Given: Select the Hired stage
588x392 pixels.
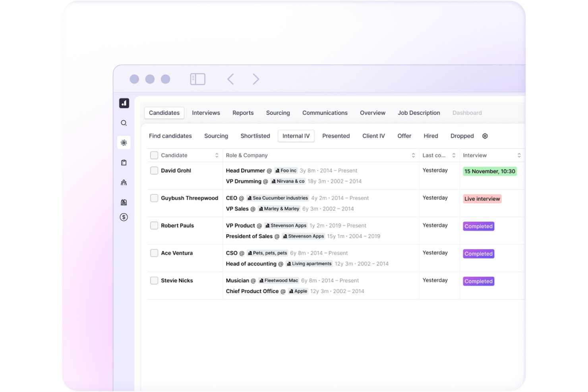Looking at the screenshot, I should (431, 136).
